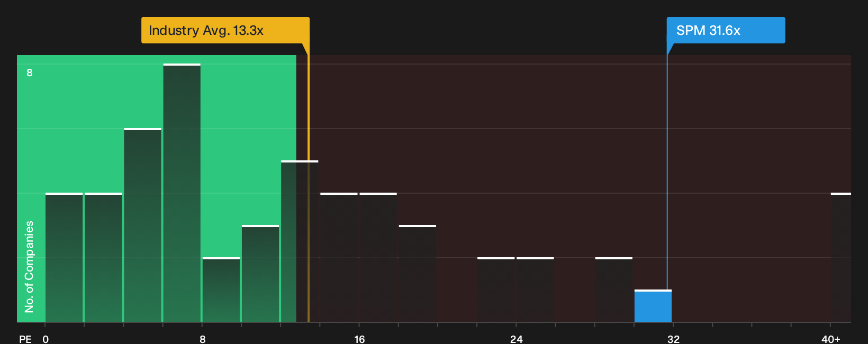Click the x-axis label 32
Viewport: 868px width, 344px height.
click(x=673, y=339)
